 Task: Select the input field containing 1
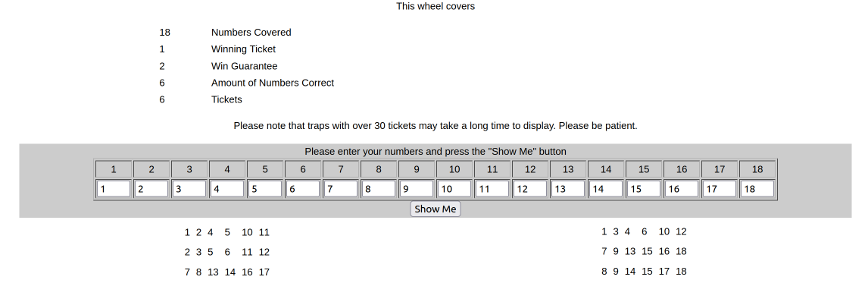coord(114,189)
